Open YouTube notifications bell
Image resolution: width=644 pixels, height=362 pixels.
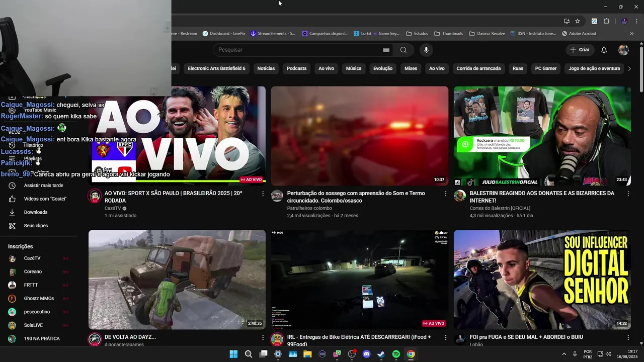pos(604,50)
